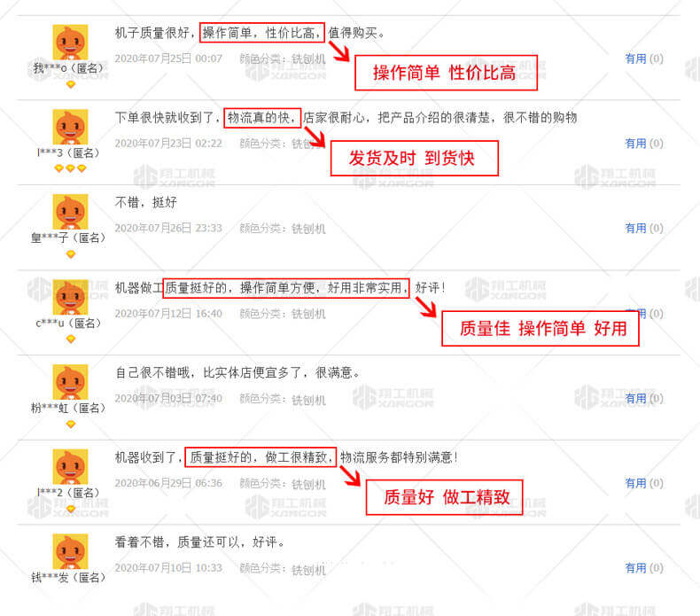Mark the 不错，挺好 review as 有用
The width and height of the screenshot is (700, 616).
(644, 229)
